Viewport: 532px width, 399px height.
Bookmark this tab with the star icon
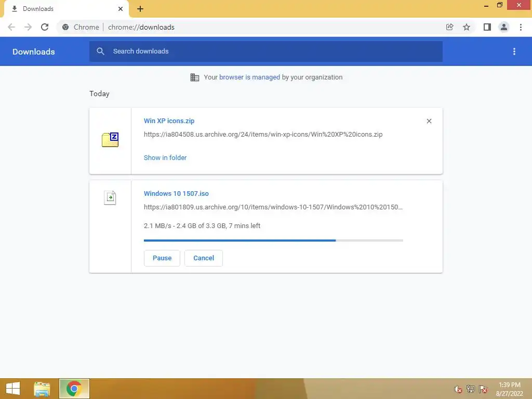tap(467, 27)
